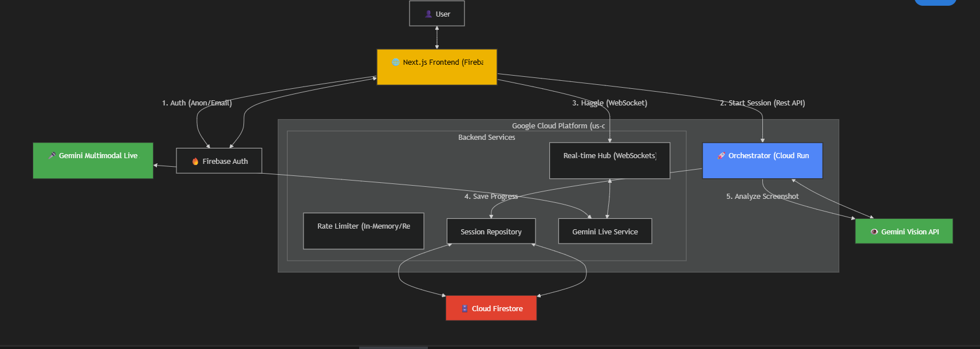Click the '5. Analyze Screenshot' edge label

[762, 196]
